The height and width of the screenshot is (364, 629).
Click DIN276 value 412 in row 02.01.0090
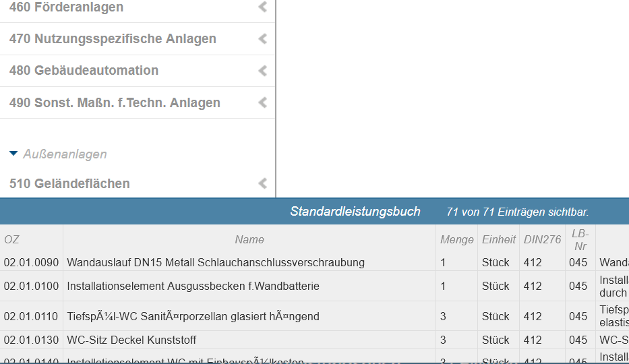point(533,263)
